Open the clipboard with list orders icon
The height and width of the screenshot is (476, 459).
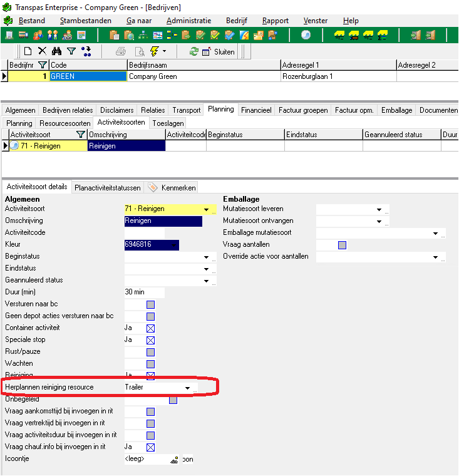(x=115, y=36)
